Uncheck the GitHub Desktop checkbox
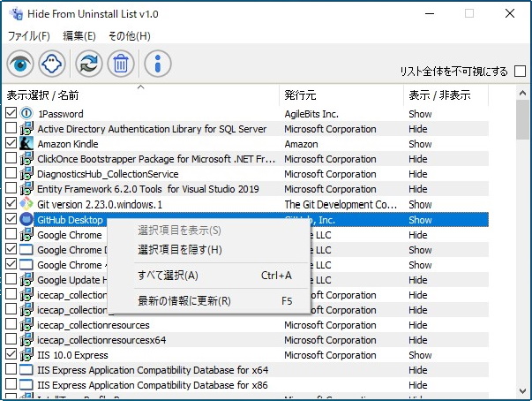 pyautogui.click(x=11, y=219)
